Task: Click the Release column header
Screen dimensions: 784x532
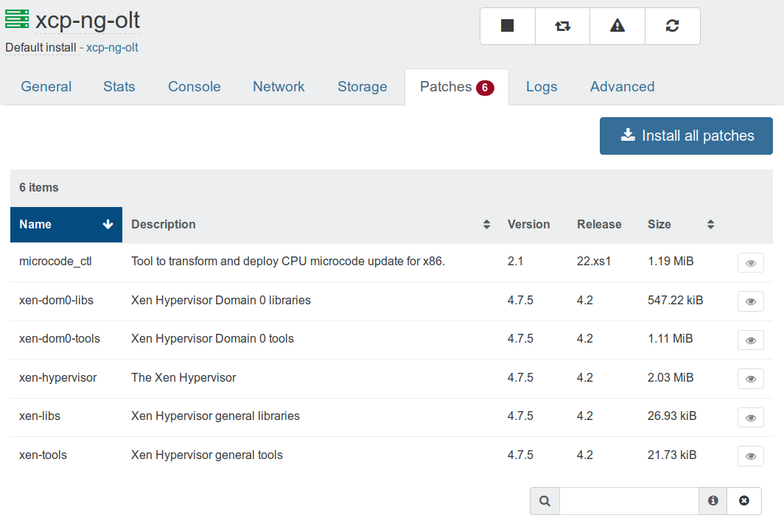Action: pos(599,225)
